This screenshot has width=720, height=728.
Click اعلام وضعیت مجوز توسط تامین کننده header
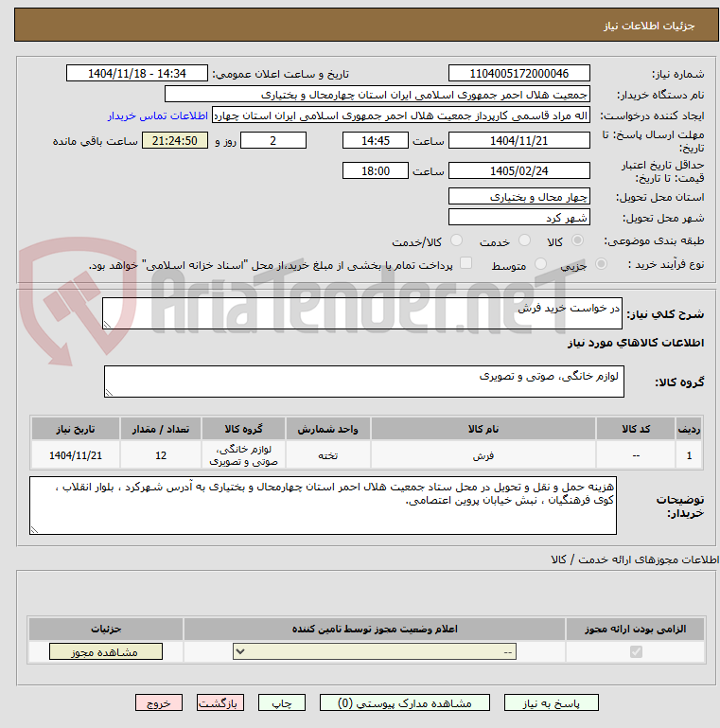pyautogui.click(x=375, y=629)
